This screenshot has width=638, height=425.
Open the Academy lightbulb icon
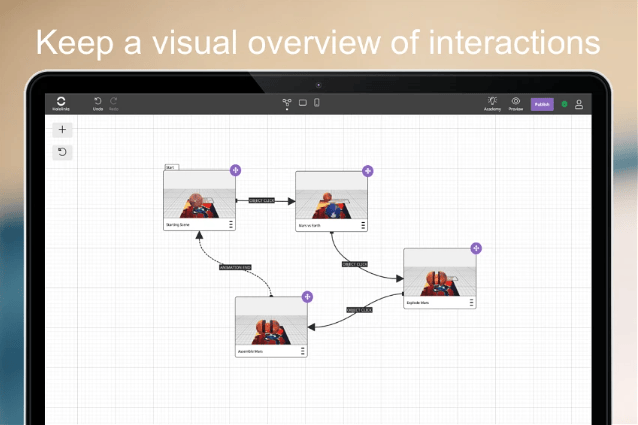click(x=492, y=101)
